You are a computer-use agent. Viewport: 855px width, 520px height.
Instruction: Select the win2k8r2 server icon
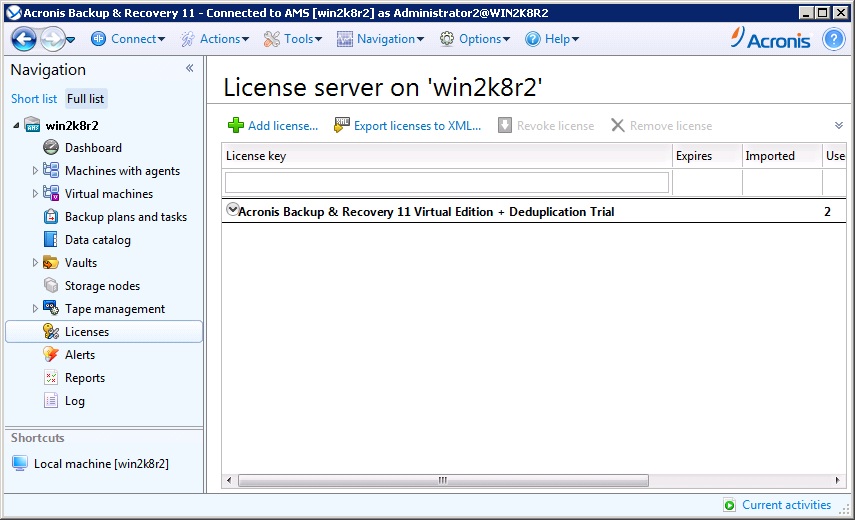[x=33, y=125]
